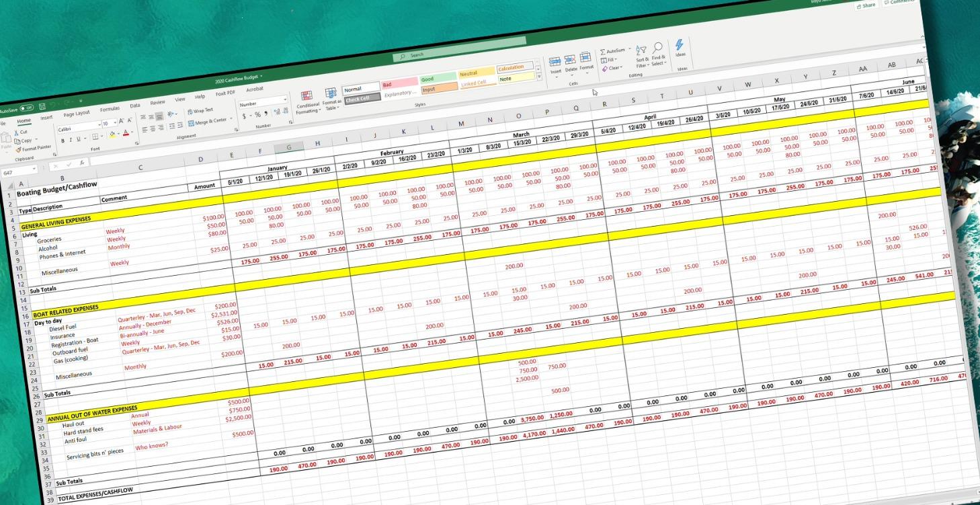This screenshot has width=980, height=505.
Task: Apply the Neutral cell style
Action: click(x=476, y=73)
